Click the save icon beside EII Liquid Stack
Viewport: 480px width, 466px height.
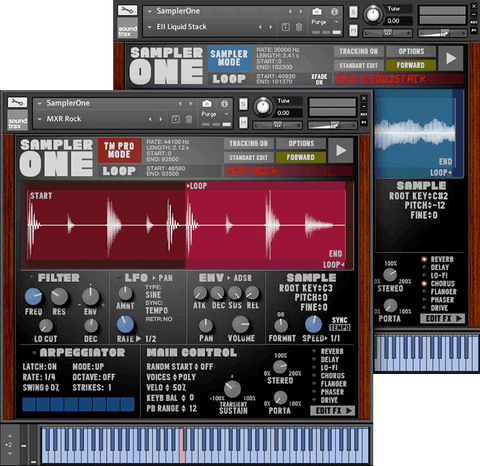[286, 27]
